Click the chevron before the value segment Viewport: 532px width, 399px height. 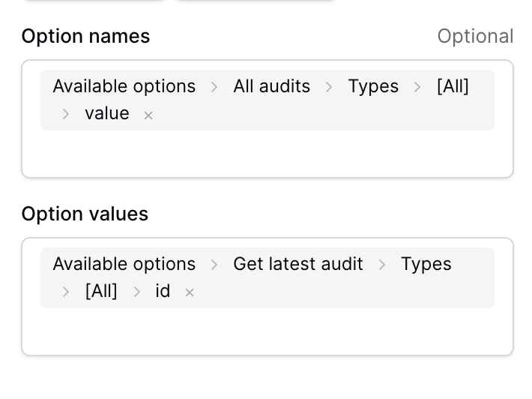coord(66,115)
